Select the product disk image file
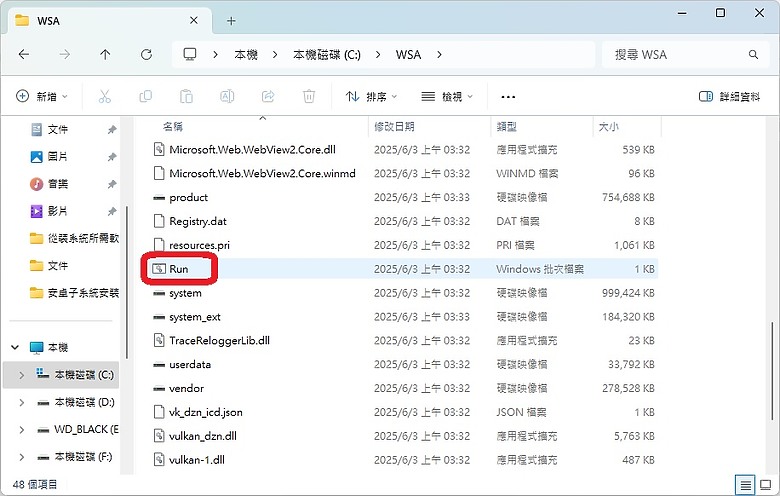 point(189,198)
